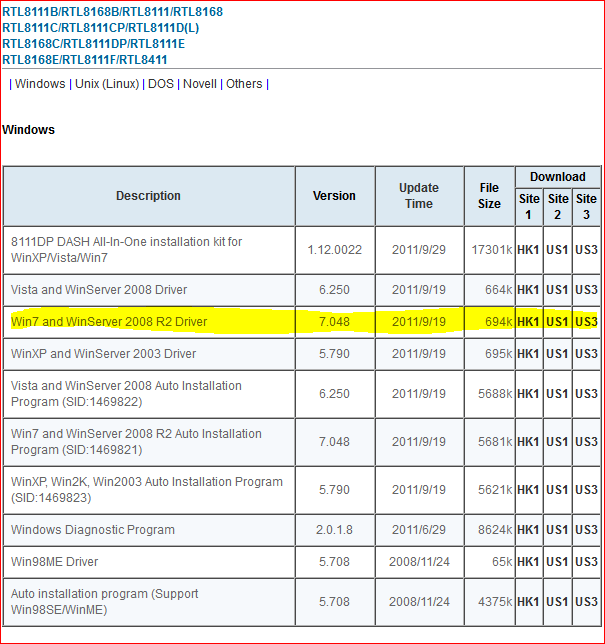Viewport: 605px width, 644px height.
Task: Download 8111DP DASH kit from US1
Action: tap(557, 250)
